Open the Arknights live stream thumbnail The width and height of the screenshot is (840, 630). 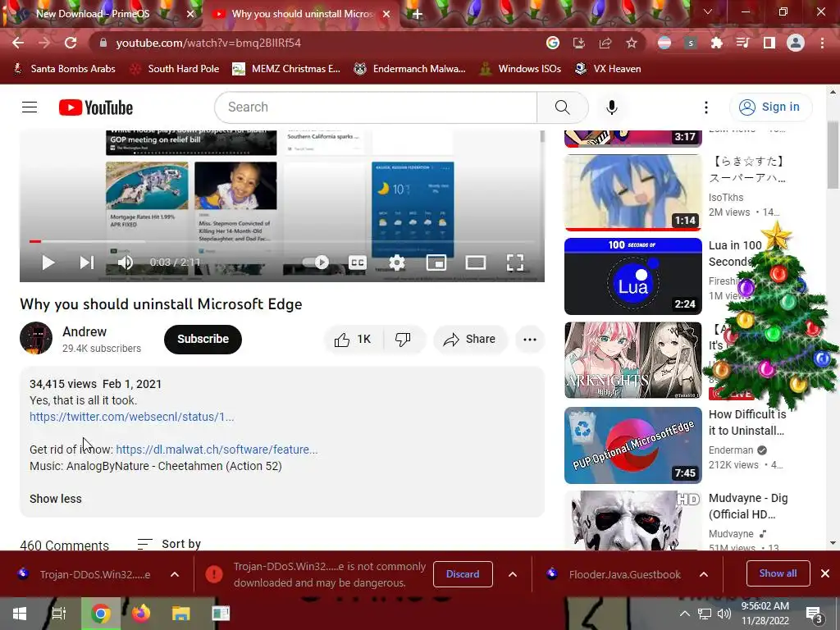(x=632, y=360)
